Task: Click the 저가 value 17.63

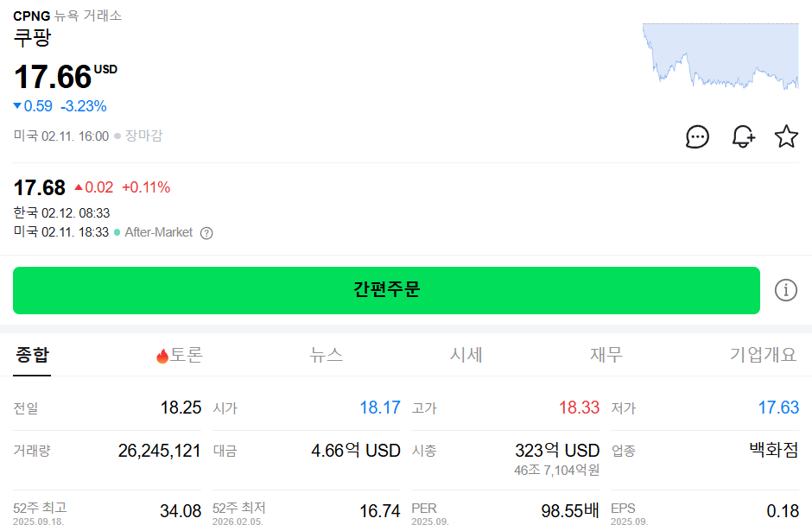Action: (x=778, y=408)
